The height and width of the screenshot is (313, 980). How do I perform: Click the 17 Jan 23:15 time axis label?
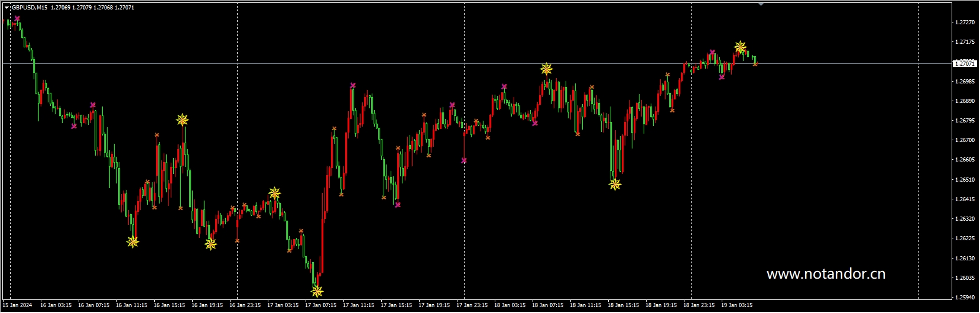pyautogui.click(x=472, y=306)
